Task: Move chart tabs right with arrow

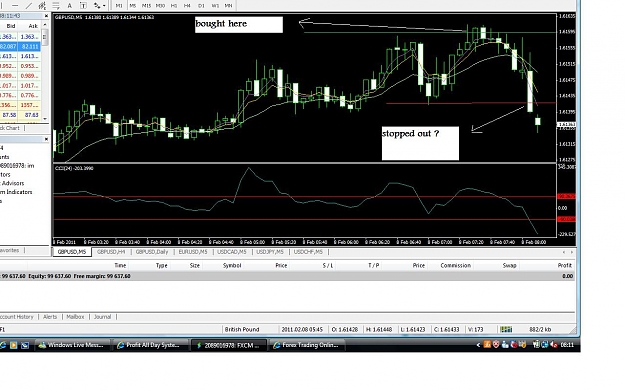Action: pyautogui.click(x=572, y=252)
